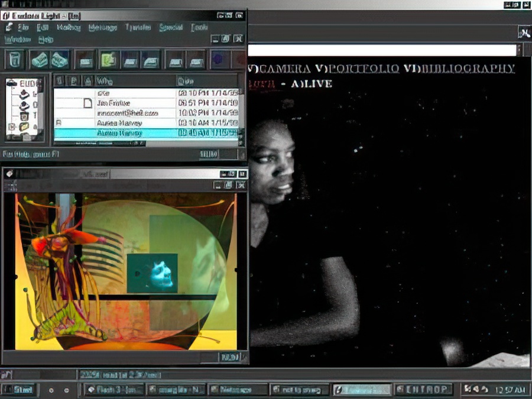The width and height of the screenshot is (532, 399).
Task: Click the system tray clock
Action: 510,390
